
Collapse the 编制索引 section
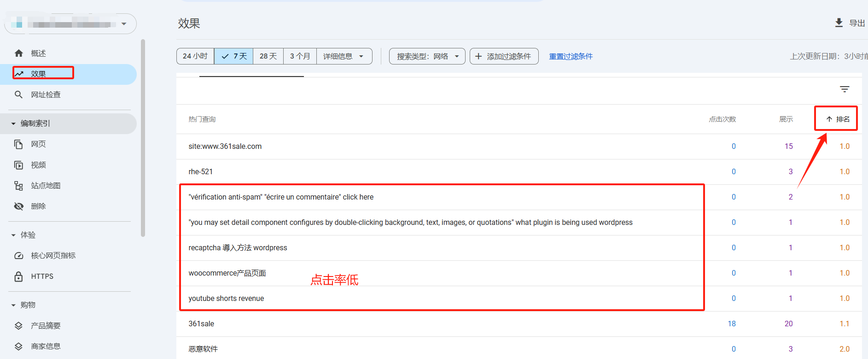click(13, 124)
